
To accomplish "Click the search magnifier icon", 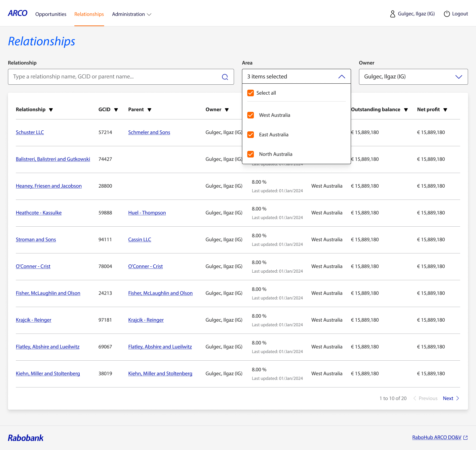I will click(x=225, y=77).
